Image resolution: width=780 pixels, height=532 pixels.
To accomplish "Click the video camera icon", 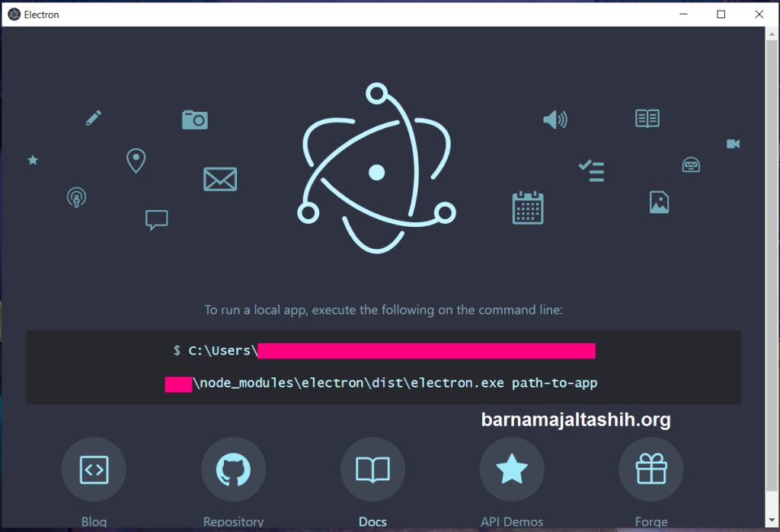I will click(x=734, y=144).
